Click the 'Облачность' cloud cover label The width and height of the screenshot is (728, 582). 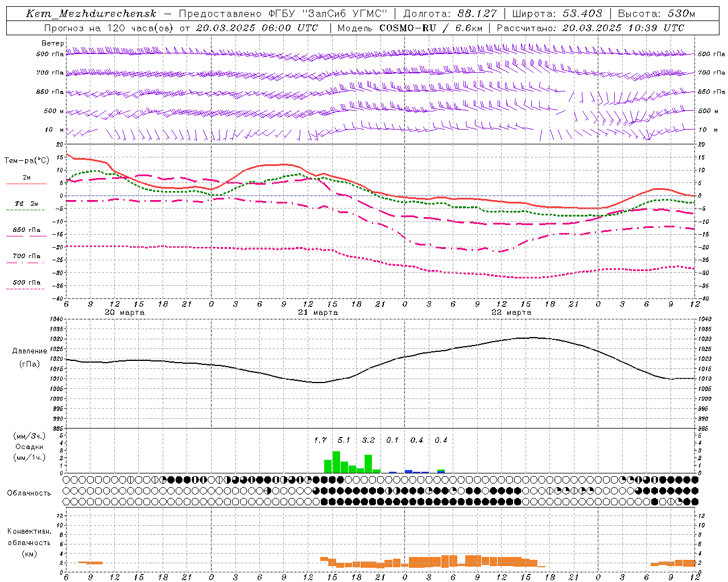29,493
